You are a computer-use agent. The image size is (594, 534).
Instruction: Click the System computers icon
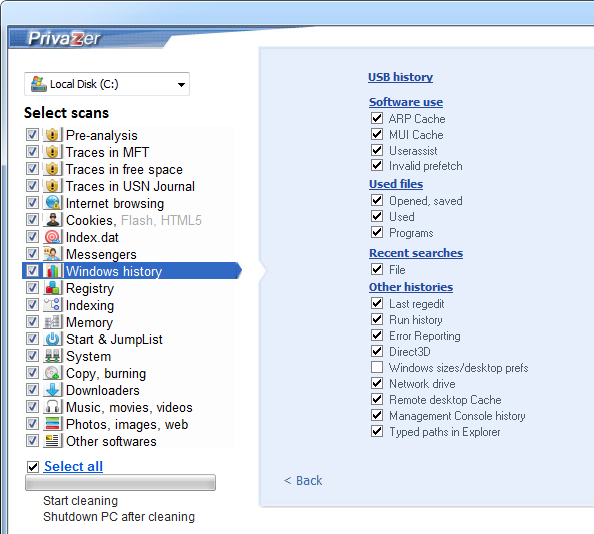(x=52, y=356)
